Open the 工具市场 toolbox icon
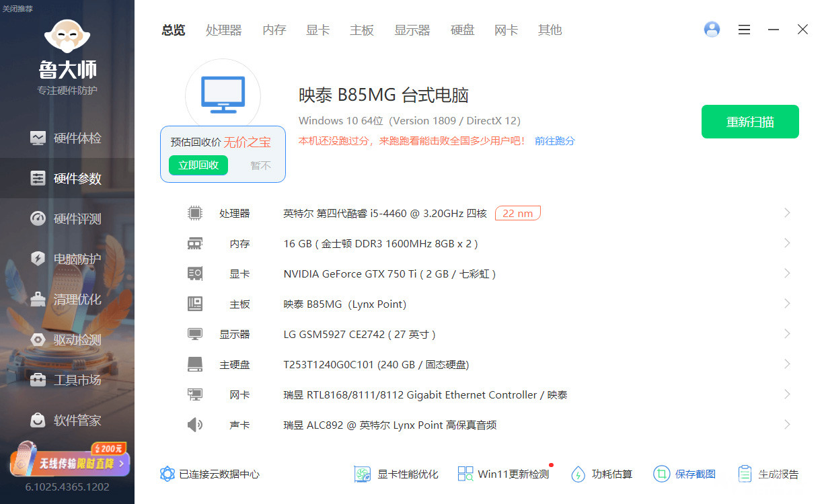 point(38,380)
